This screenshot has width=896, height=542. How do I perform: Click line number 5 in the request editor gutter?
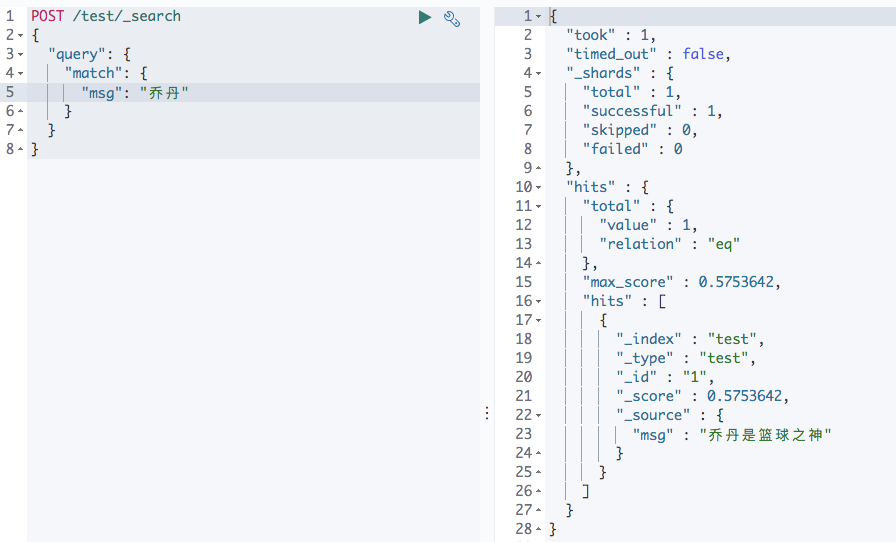coord(10,92)
